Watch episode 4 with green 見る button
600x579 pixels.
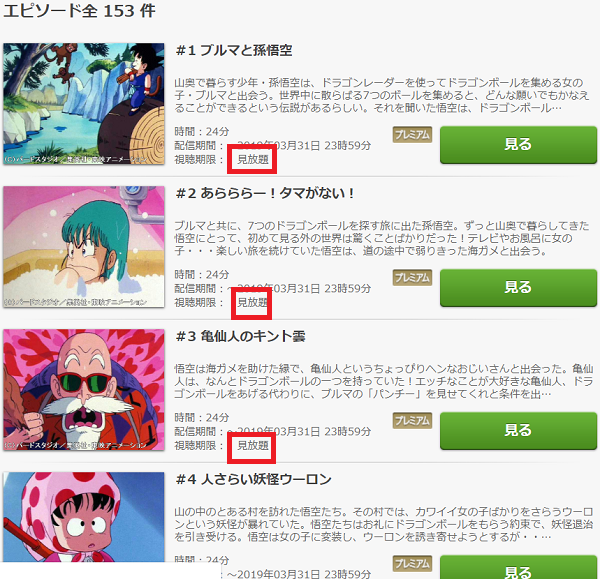tap(518, 567)
